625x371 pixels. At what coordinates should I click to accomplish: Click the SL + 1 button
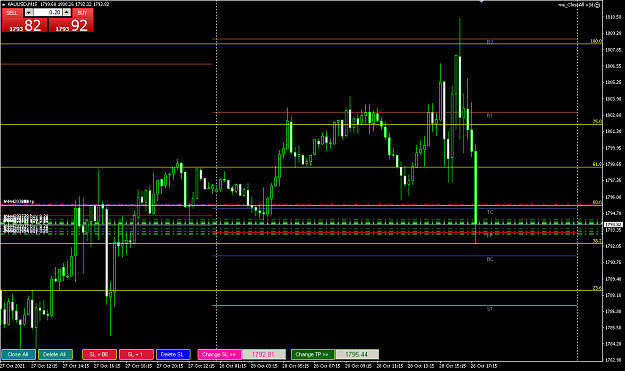click(x=136, y=354)
